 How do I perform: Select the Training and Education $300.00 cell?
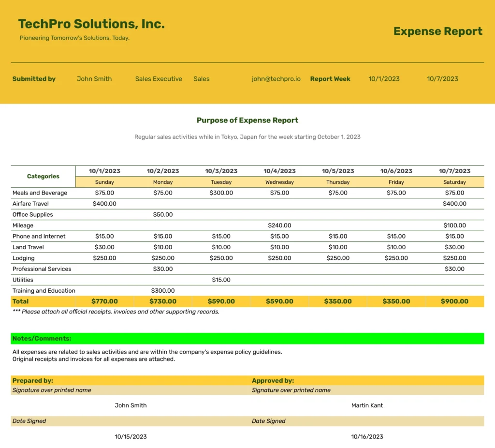point(163,291)
